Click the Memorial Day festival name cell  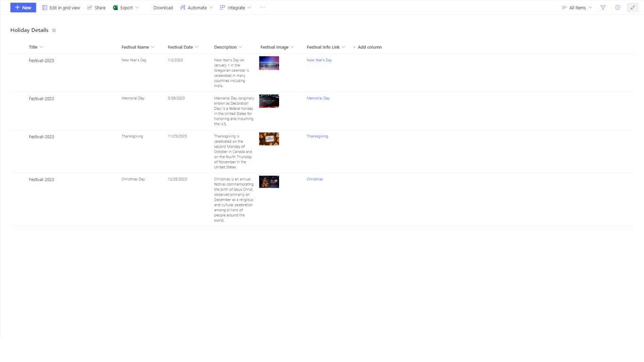[x=133, y=98]
